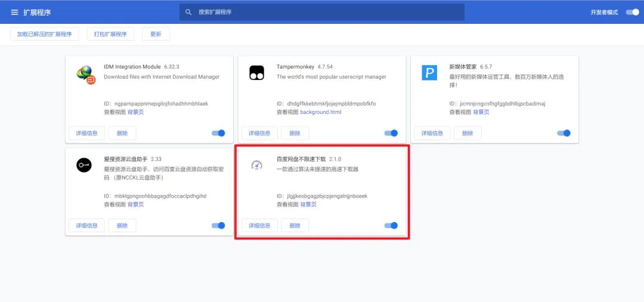
Task: Click version number 6.32.3
Action: (172, 67)
